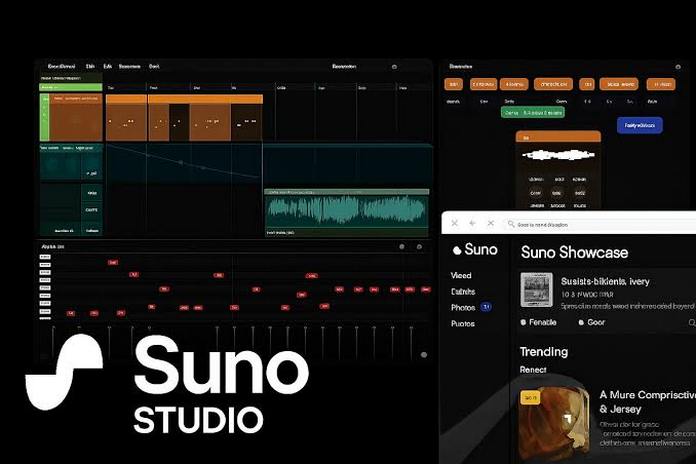
Task: Open Vieed in the Suno sidebar
Action: (461, 275)
